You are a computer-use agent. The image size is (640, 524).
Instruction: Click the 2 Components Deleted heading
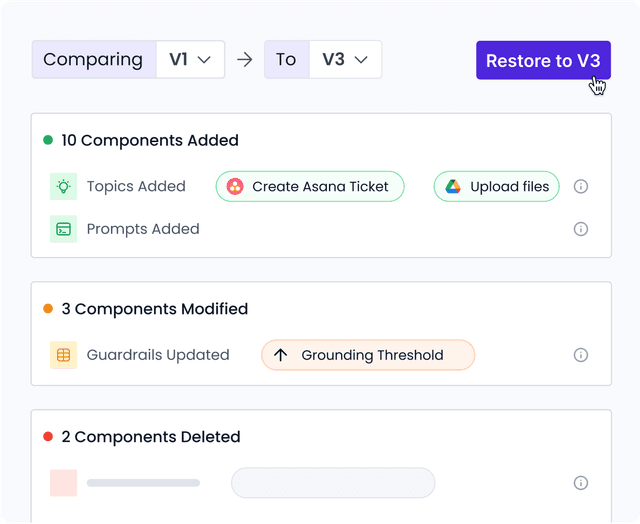click(150, 437)
